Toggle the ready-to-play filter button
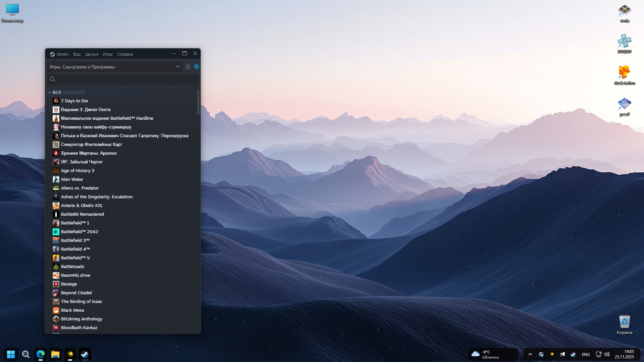 click(x=197, y=67)
